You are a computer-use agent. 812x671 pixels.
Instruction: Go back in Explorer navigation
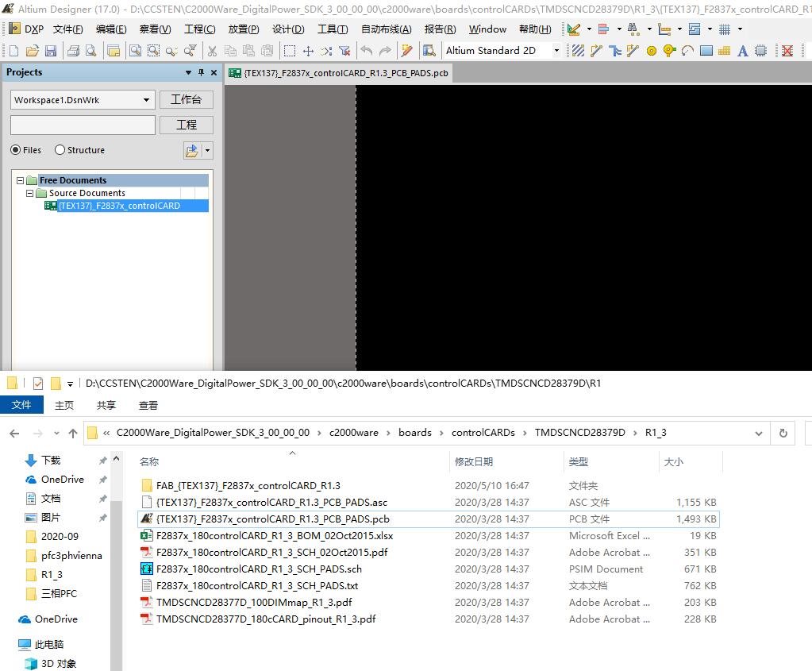tap(14, 433)
